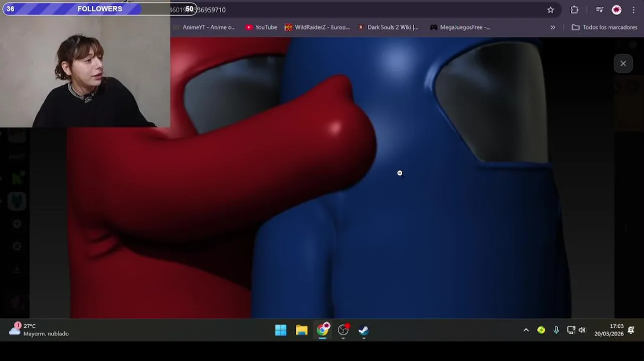Bookmark this page with the star icon
This screenshot has width=644, height=361.
click(x=550, y=10)
